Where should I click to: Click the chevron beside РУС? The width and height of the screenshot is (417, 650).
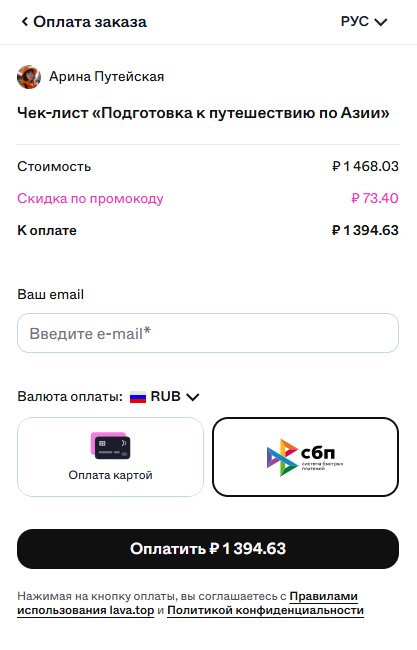pos(381,22)
